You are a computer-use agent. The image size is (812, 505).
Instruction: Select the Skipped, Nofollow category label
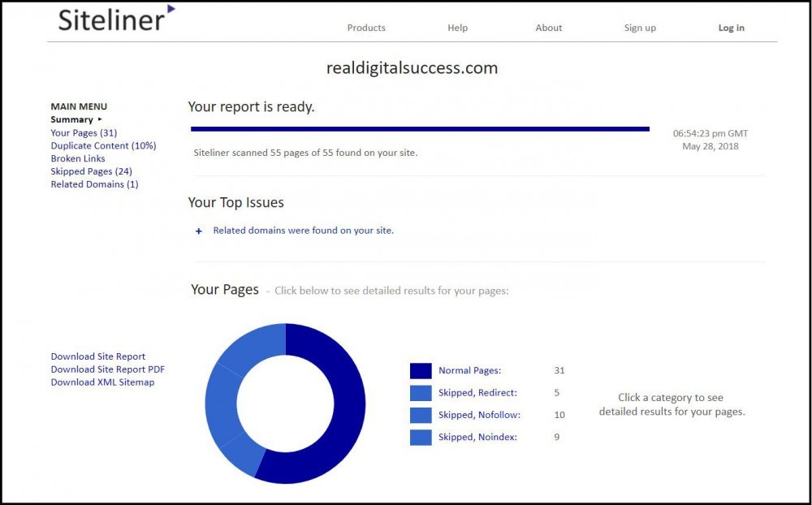pyautogui.click(x=480, y=415)
